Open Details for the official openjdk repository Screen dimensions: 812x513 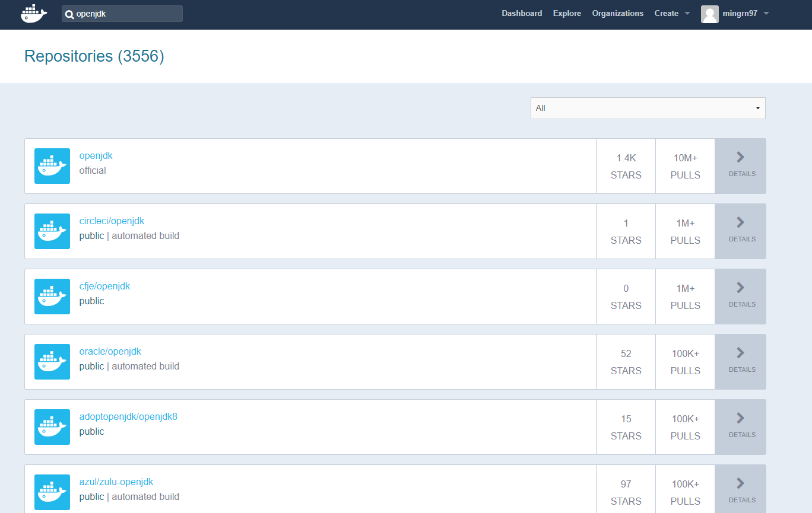pyautogui.click(x=740, y=166)
